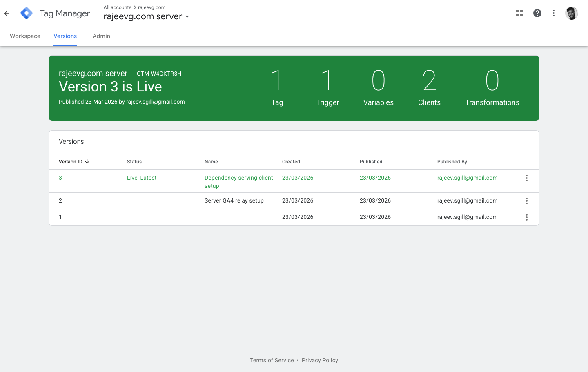Open the Google apps grid
The image size is (588, 372).
[x=519, y=13]
